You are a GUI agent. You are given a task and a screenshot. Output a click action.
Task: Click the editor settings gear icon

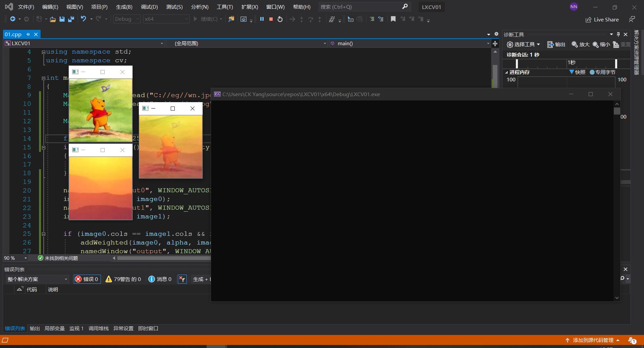tap(496, 34)
